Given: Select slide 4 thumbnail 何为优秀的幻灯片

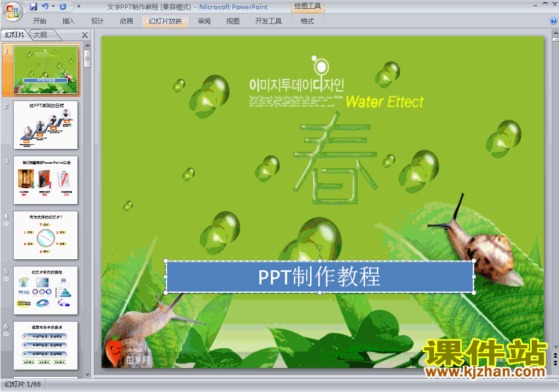Looking at the screenshot, I should (46, 235).
